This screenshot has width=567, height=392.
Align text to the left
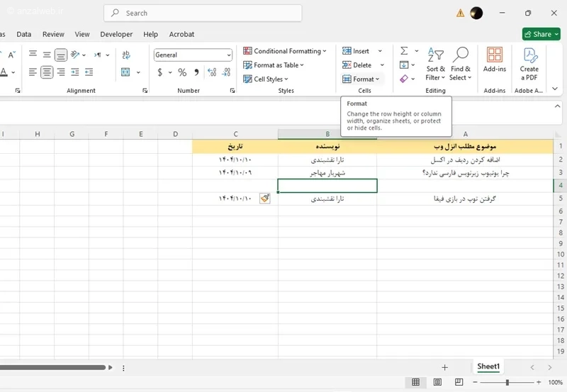33,72
